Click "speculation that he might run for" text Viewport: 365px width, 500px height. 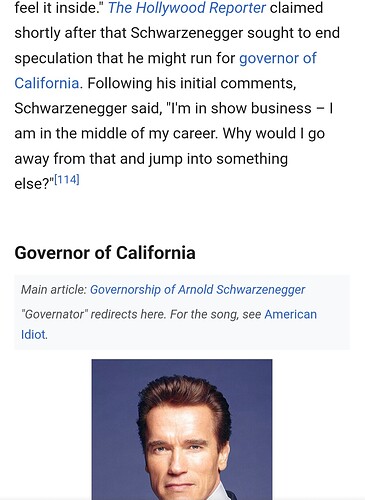[125, 58]
